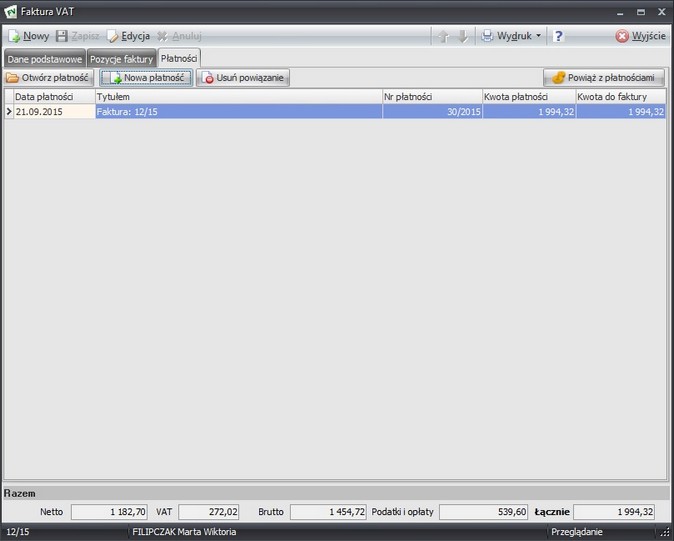The image size is (674, 541).
Task: Click the up arrow navigation icon
Action: [443, 36]
